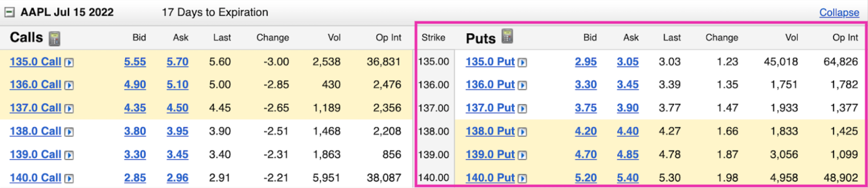The height and width of the screenshot is (188, 868).
Task: Open the 135.0 Put option link
Action: point(490,62)
